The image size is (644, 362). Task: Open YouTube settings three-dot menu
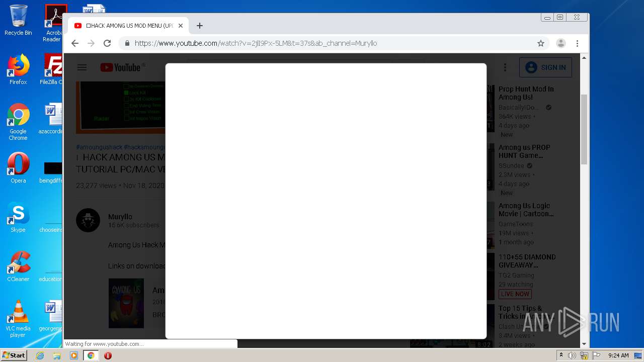click(505, 67)
